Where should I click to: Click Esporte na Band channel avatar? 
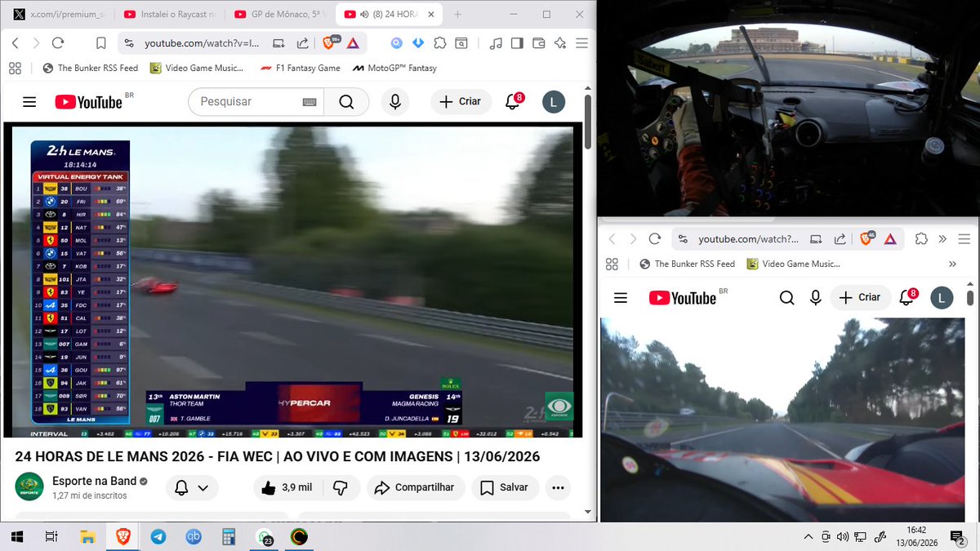[x=29, y=487]
